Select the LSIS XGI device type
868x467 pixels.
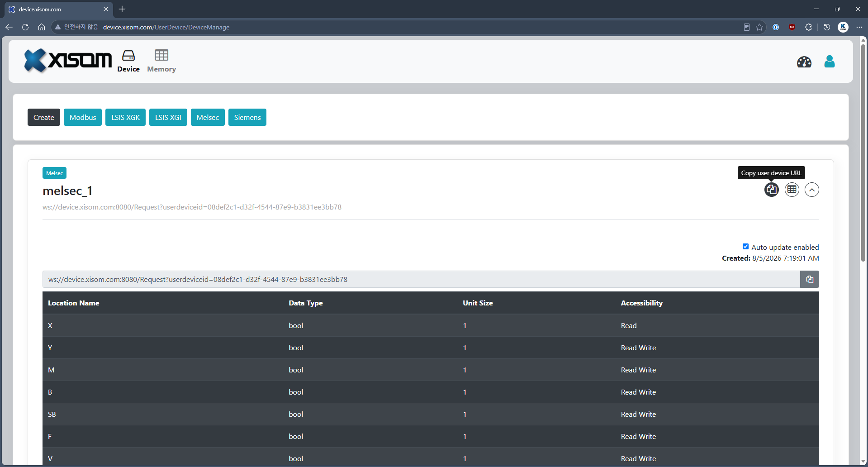[168, 117]
